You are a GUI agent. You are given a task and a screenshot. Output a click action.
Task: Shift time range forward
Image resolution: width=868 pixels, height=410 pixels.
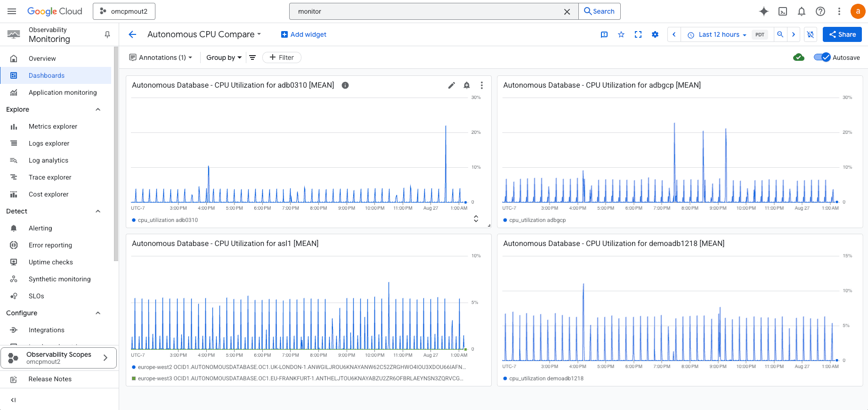(794, 34)
